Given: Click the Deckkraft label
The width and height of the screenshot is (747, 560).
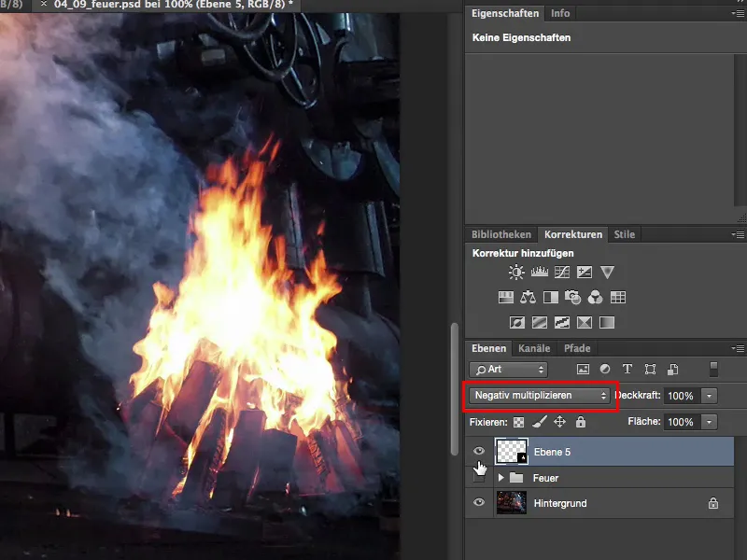Looking at the screenshot, I should point(638,395).
